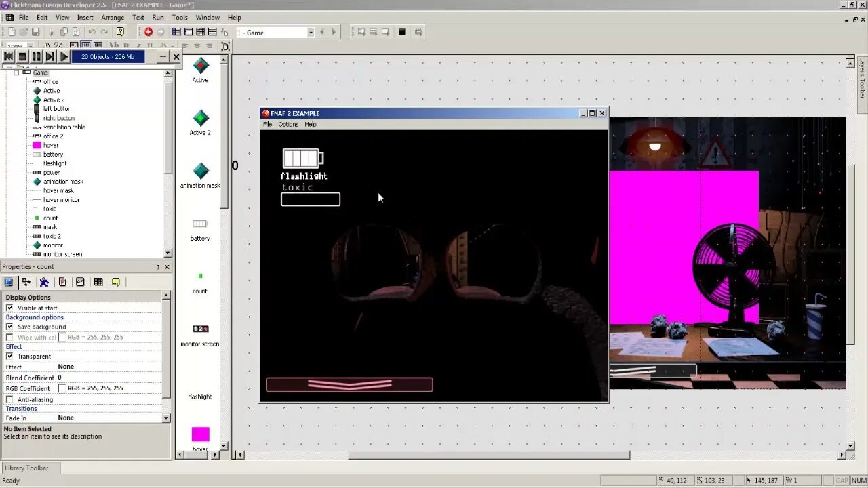The height and width of the screenshot is (488, 868).
Task: Open the Size/Position tab in Properties panel
Action: [26, 282]
